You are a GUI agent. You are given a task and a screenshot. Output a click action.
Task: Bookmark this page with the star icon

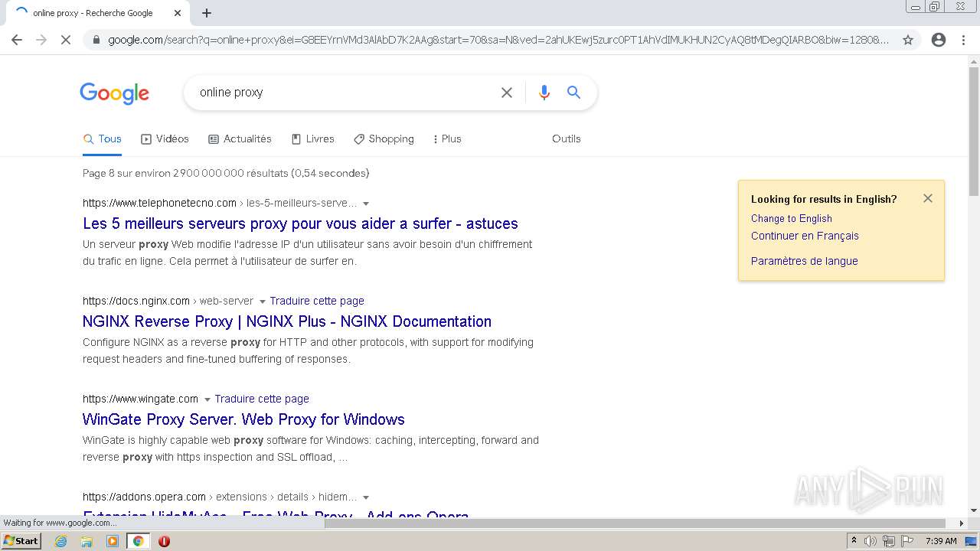coord(908,40)
